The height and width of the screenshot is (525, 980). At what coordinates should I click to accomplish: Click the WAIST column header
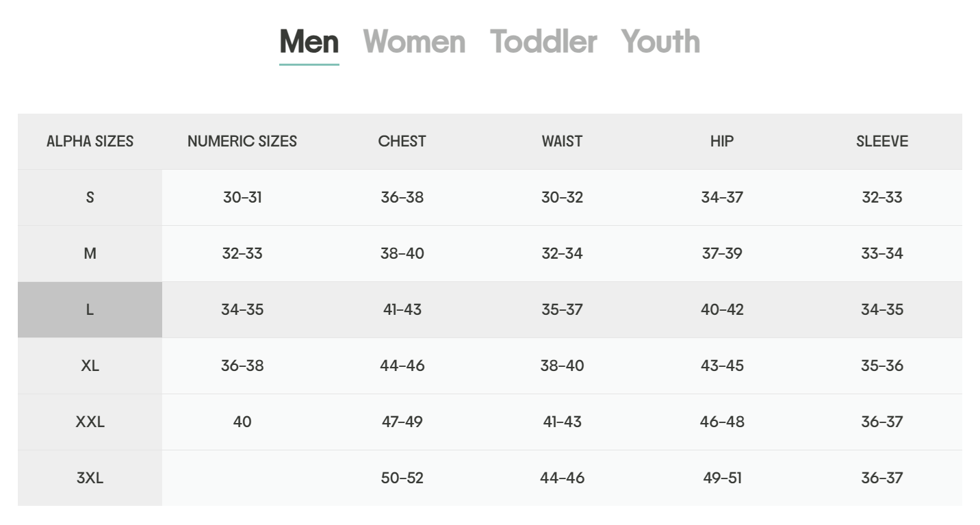point(562,141)
